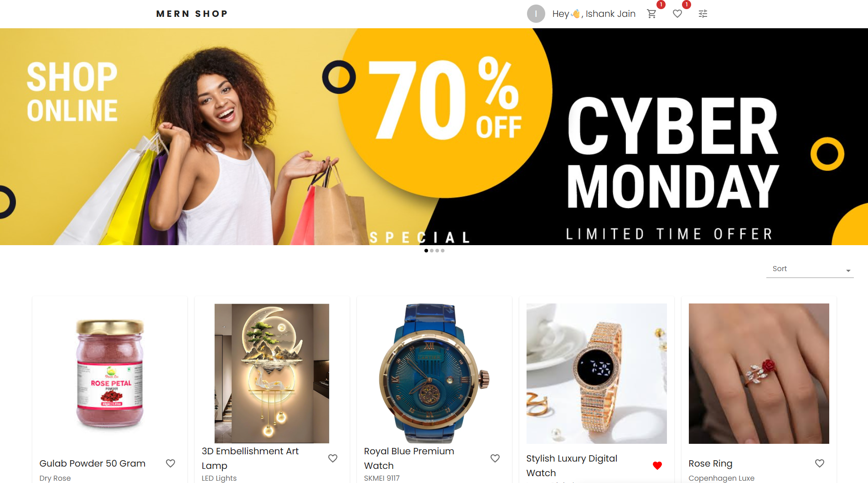
Task: Open the wishlist heart in header
Action: [x=677, y=14]
